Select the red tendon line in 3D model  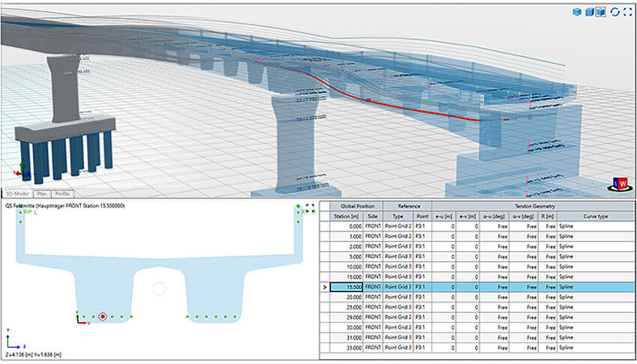click(x=420, y=107)
